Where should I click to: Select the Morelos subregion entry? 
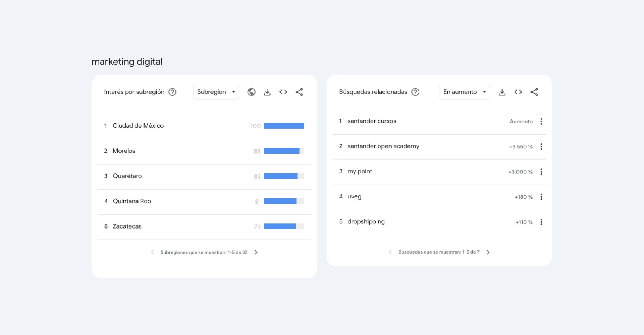tap(124, 151)
